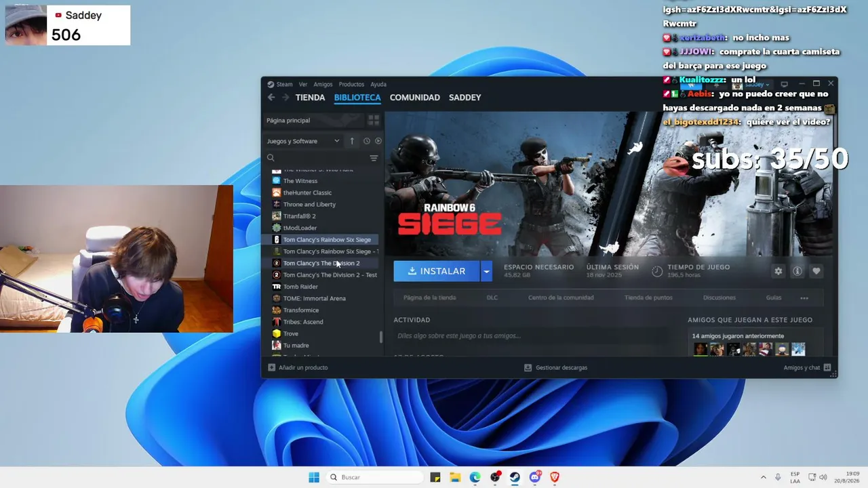Viewport: 868px width, 488px height.
Task: Show Rainbow Six Siege game info
Action: click(x=797, y=271)
